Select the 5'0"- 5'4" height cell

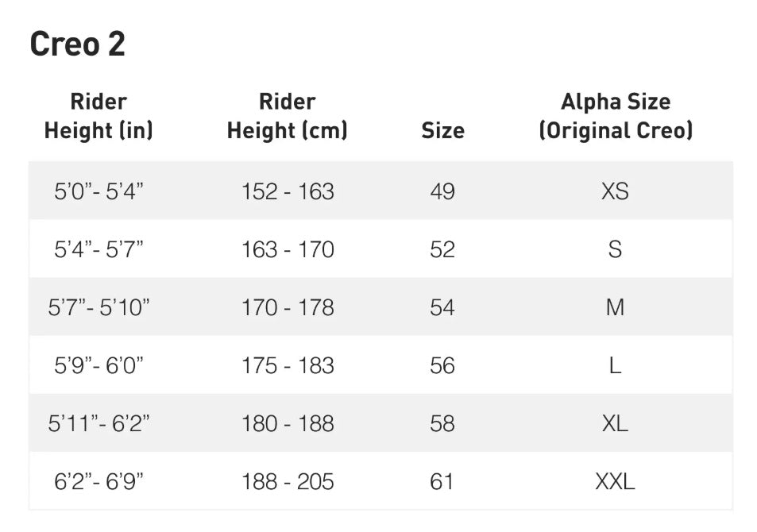[98, 191]
